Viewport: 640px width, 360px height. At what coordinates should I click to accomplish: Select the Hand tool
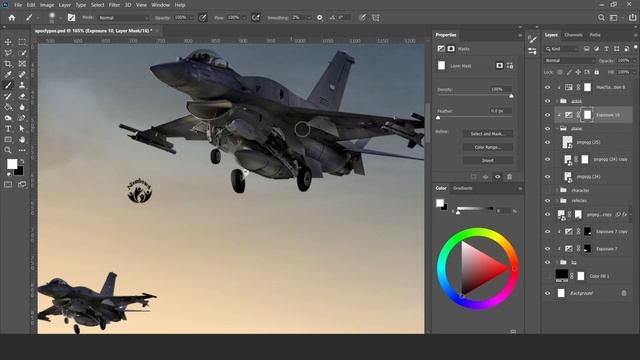[x=22, y=140]
